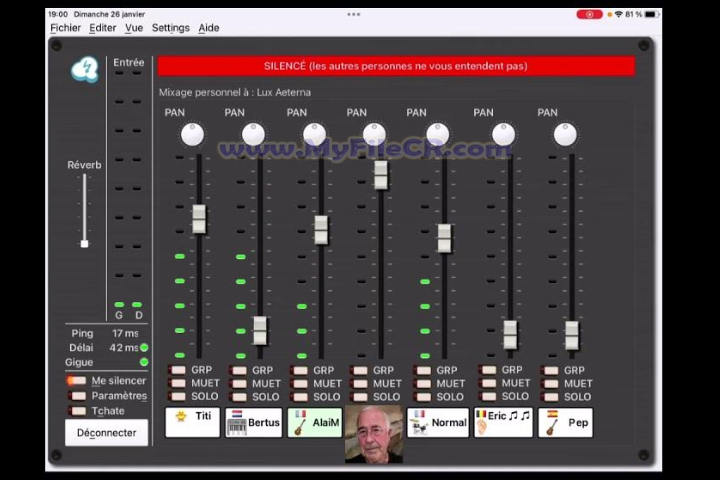Toggle the Tchate switch

click(x=77, y=411)
